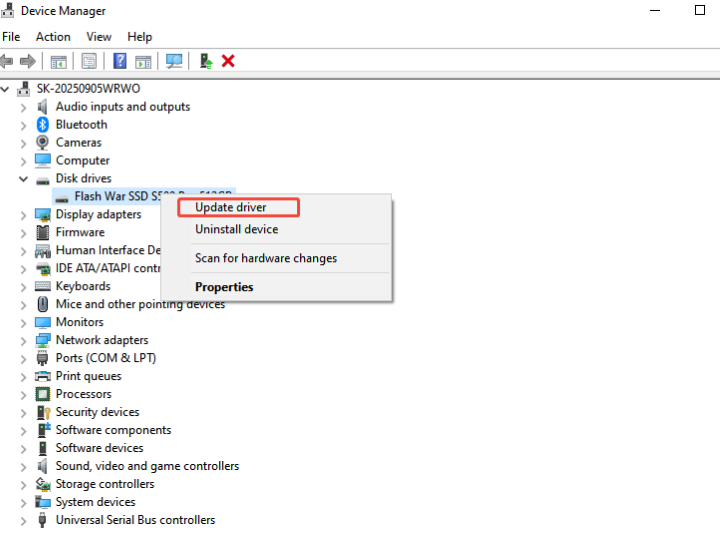Select the SK-20250905WRWO computer name
The height and width of the screenshot is (535, 720).
tap(89, 89)
